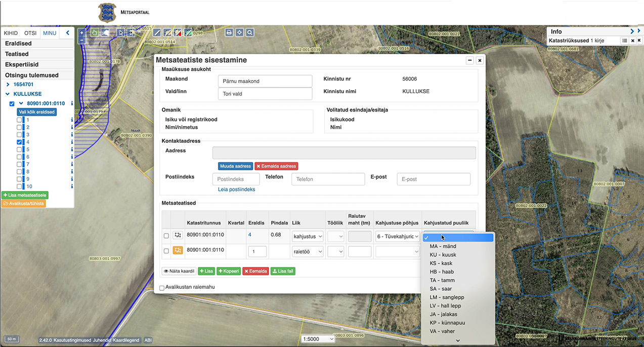This screenshot has height=347, width=644.
Task: Open the map scale 1:5000 dropdown
Action: [x=318, y=339]
